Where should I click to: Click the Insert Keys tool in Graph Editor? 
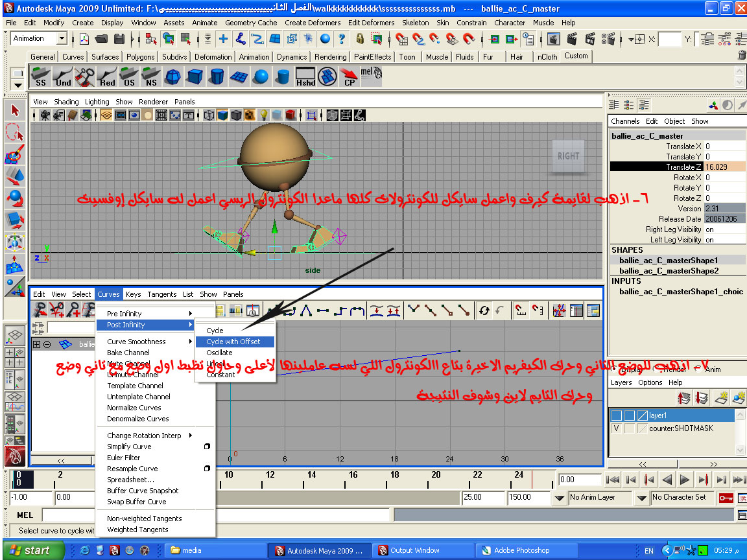click(x=56, y=310)
